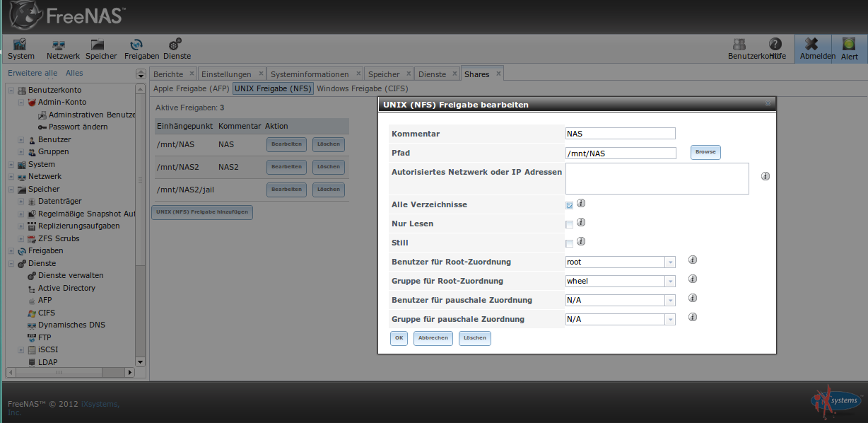Open the Netzwerk toolbar icon
The width and height of the screenshot is (868, 423).
click(x=63, y=49)
